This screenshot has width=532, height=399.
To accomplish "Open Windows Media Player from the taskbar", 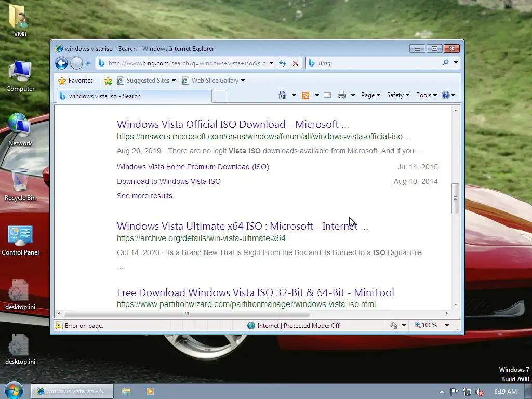I will (x=150, y=391).
